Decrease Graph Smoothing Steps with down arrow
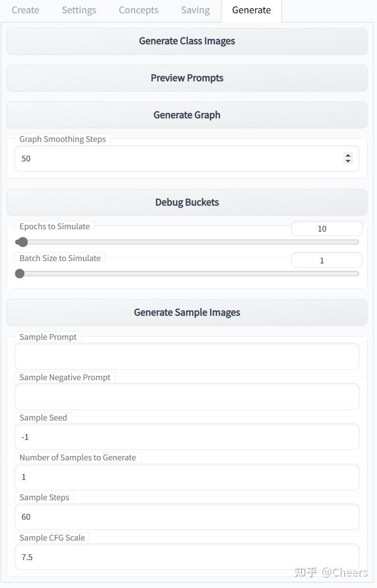377x588 pixels. click(348, 161)
